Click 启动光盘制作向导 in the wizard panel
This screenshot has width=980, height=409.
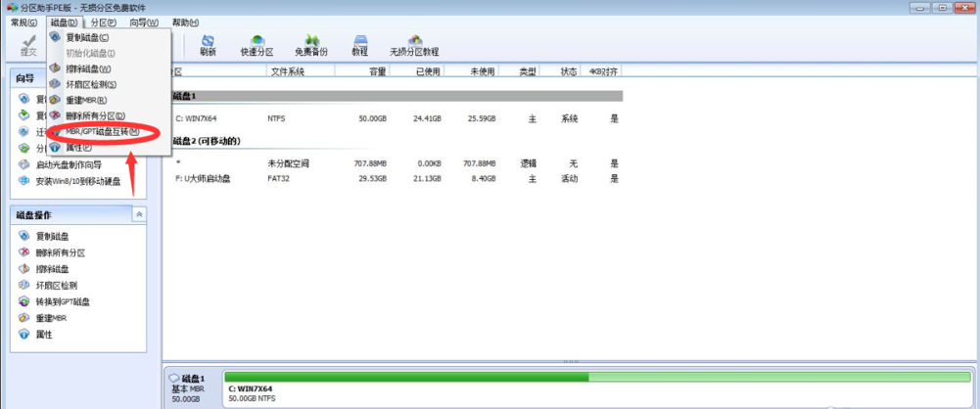click(x=70, y=165)
